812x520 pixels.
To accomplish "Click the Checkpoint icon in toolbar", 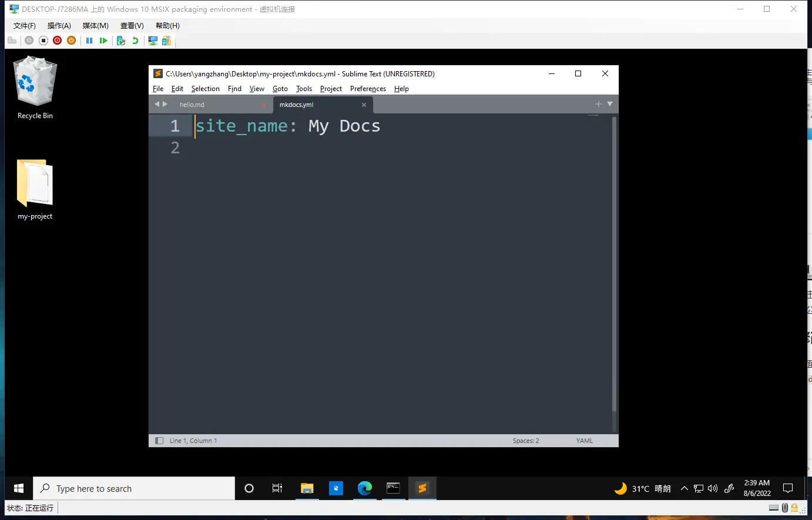I will tap(120, 41).
